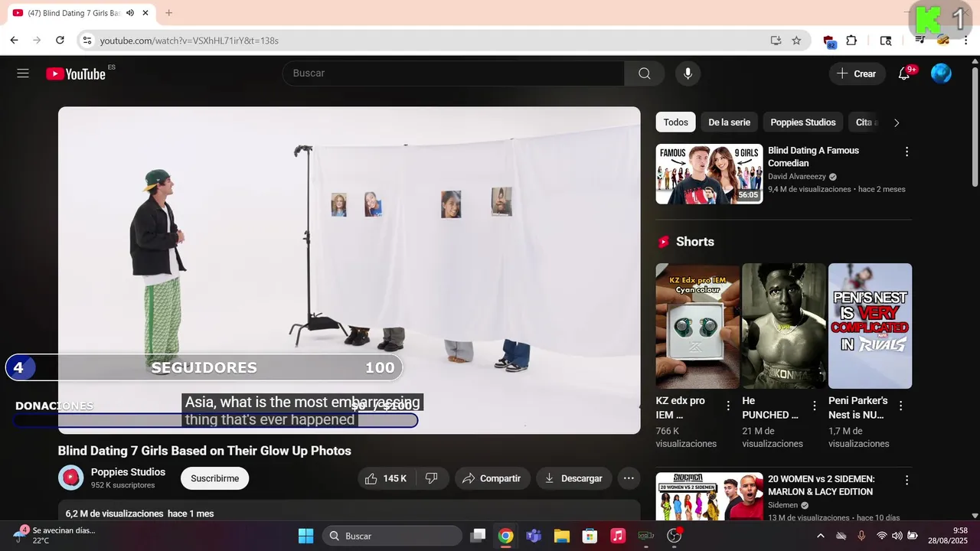The width and height of the screenshot is (980, 551).
Task: Open the Windows Start menu
Action: [x=305, y=536]
